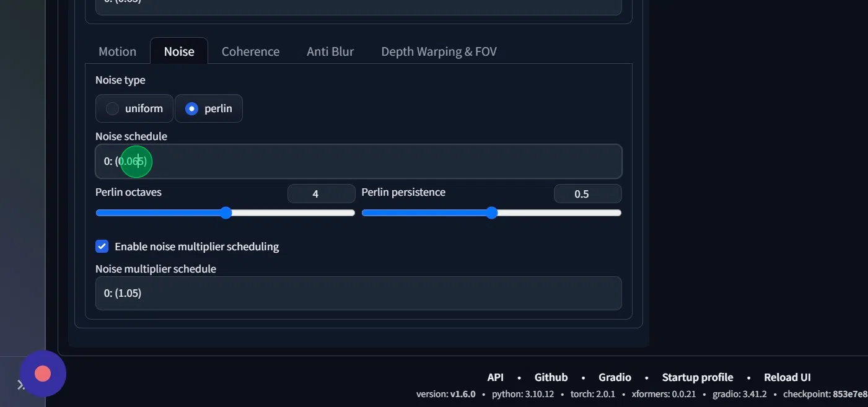
Task: Open the Github link in the footer
Action: [x=550, y=377]
